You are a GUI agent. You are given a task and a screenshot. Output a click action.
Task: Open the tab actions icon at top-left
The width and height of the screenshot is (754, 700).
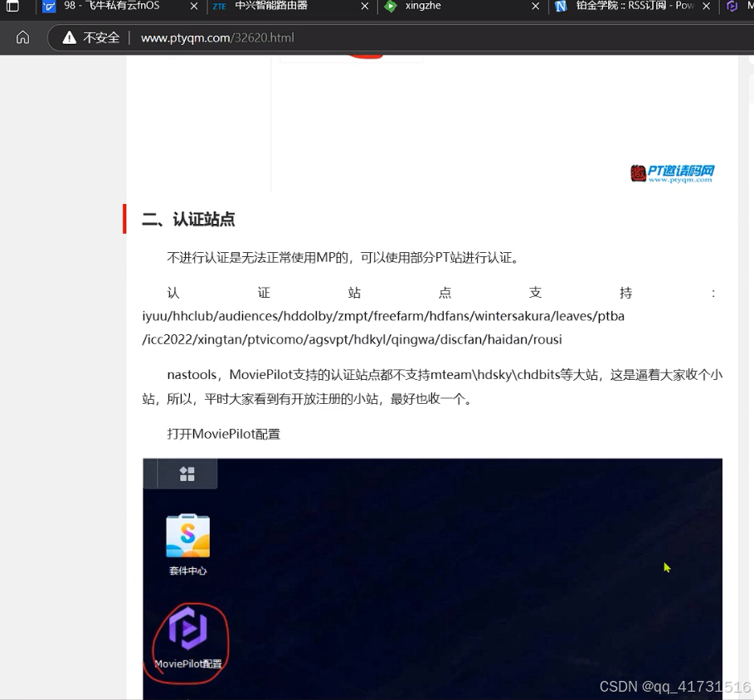(12, 6)
